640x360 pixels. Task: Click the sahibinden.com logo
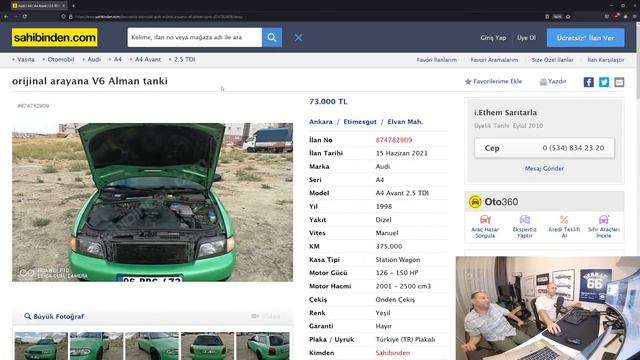click(x=55, y=38)
